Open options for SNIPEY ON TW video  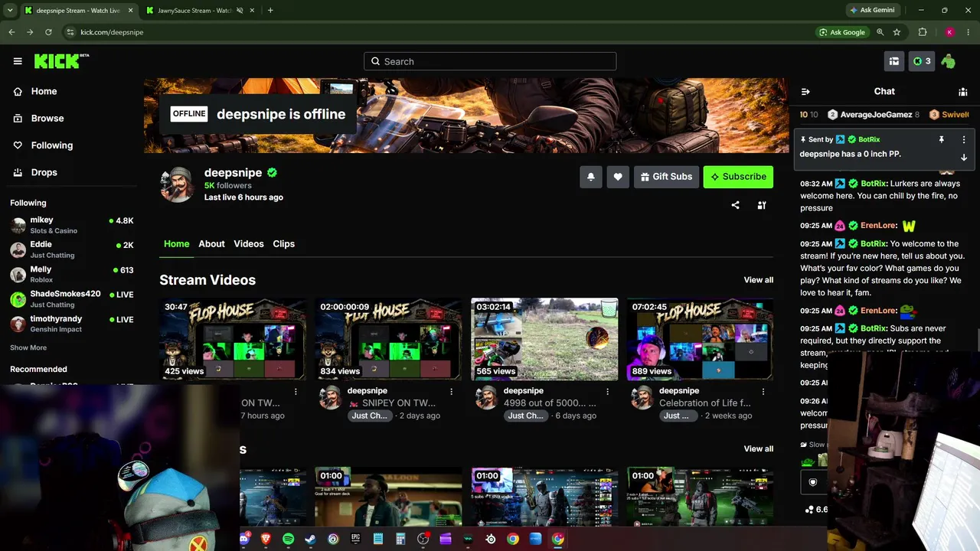click(x=452, y=391)
